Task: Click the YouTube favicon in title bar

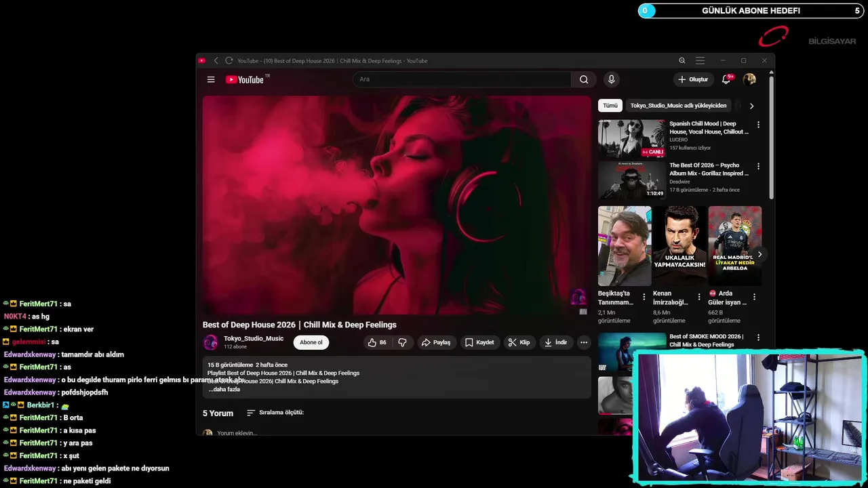Action: tap(202, 61)
